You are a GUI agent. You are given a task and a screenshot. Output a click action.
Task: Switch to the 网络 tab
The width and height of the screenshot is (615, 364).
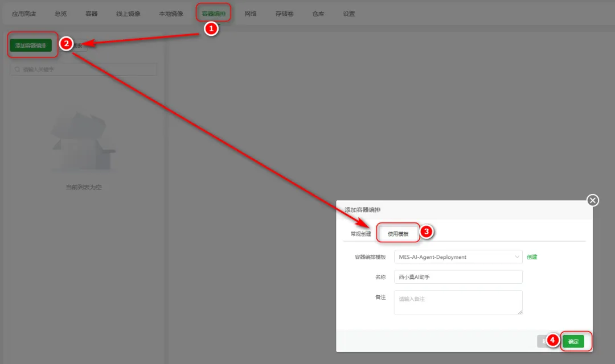tap(251, 14)
